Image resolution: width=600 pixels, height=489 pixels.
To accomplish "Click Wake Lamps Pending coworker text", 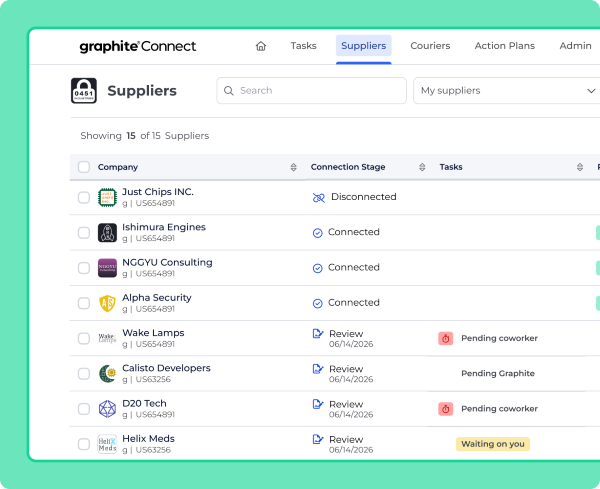I will (x=499, y=338).
